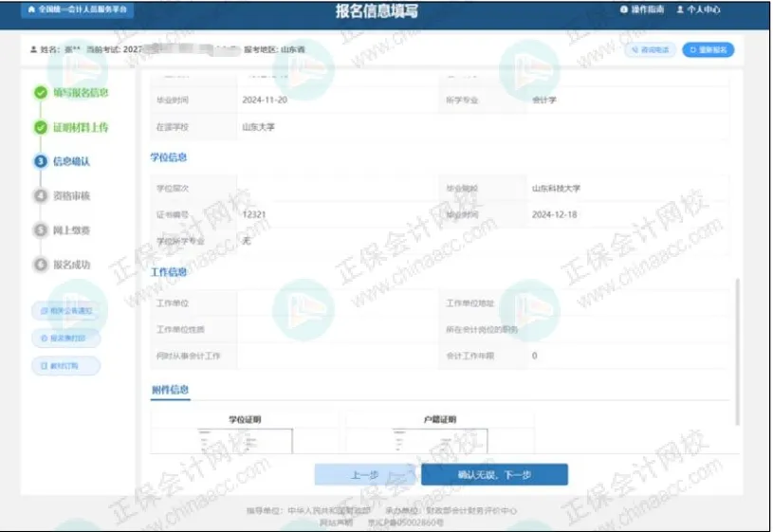Image resolution: width=773 pixels, height=532 pixels.
Task: Open 个人中心 in the header
Action: (x=698, y=9)
